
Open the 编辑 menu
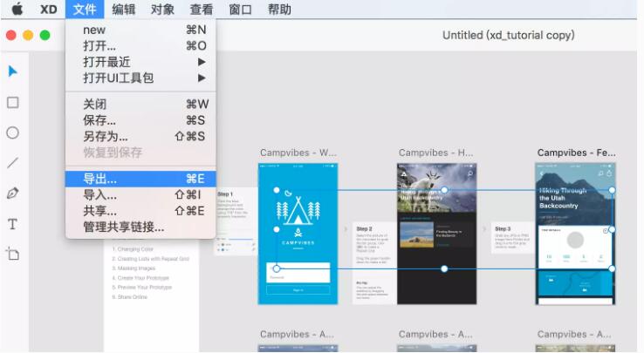(x=123, y=9)
